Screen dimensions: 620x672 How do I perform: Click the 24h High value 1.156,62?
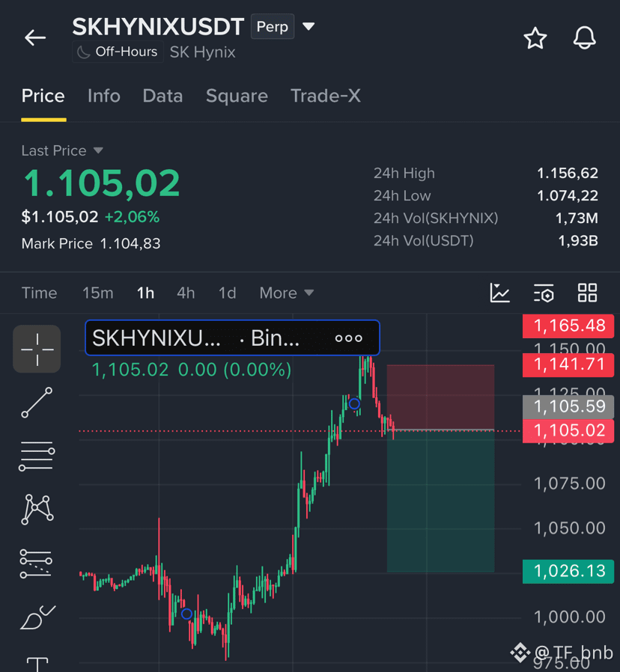(x=568, y=173)
